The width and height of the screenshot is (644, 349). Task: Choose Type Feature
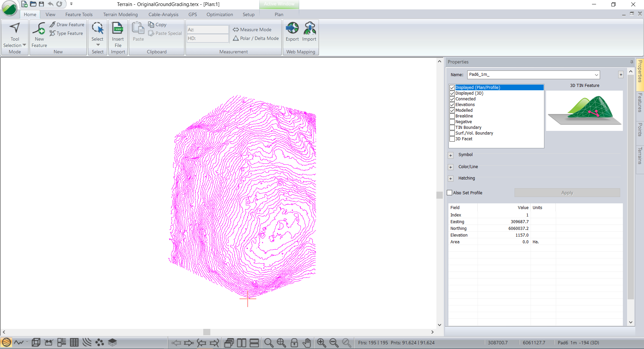(x=66, y=33)
